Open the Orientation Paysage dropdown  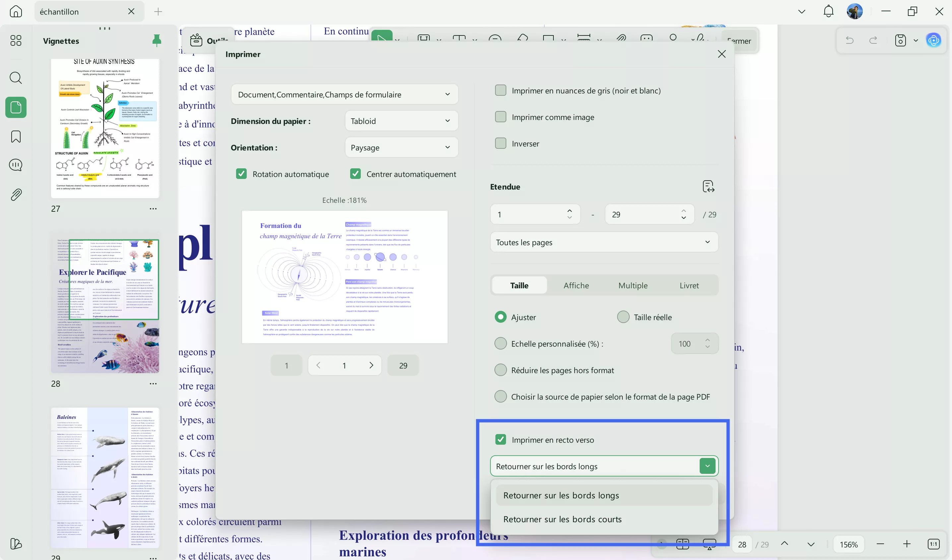pyautogui.click(x=401, y=148)
